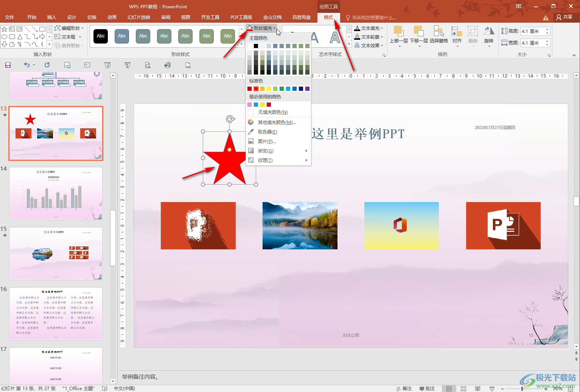Viewport: 580px width, 392px height.
Task: Apply the first blue-gray Abc shape style
Action: 122,36
